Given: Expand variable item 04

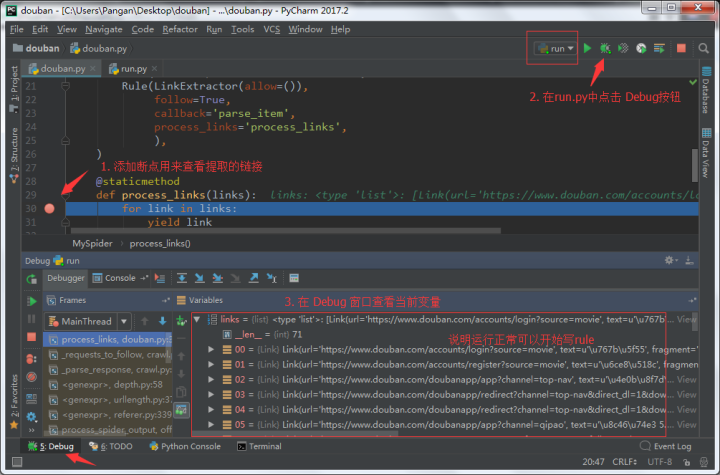Looking at the screenshot, I should tap(211, 410).
